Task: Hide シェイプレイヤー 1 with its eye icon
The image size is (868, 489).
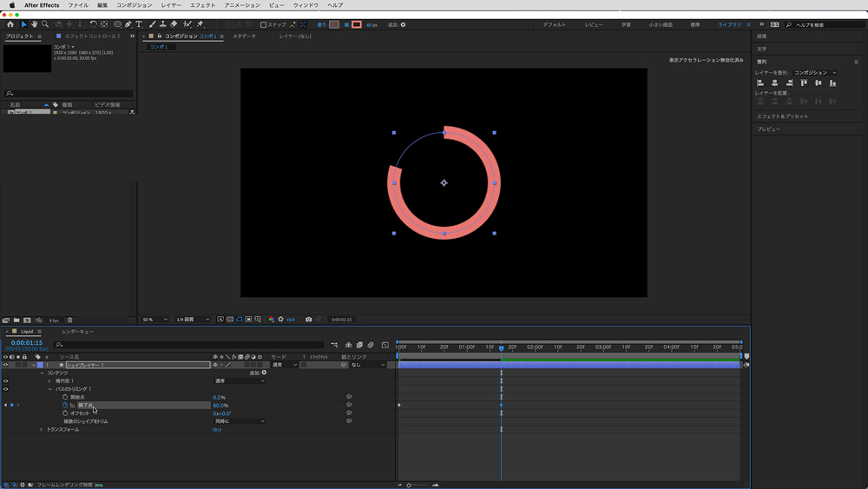Action: tap(6, 365)
